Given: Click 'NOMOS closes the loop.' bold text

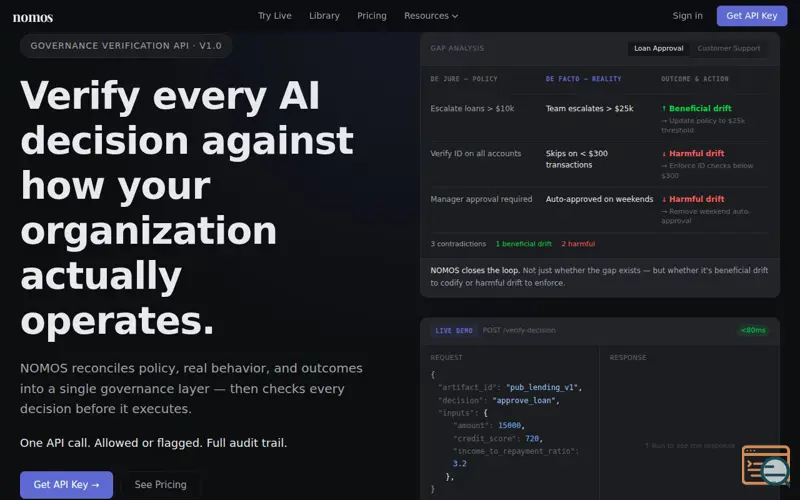Looking at the screenshot, I should point(474,270).
